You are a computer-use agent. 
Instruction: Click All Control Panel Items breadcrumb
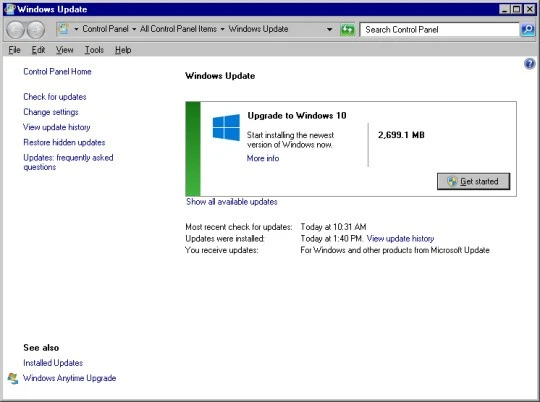tap(178, 29)
